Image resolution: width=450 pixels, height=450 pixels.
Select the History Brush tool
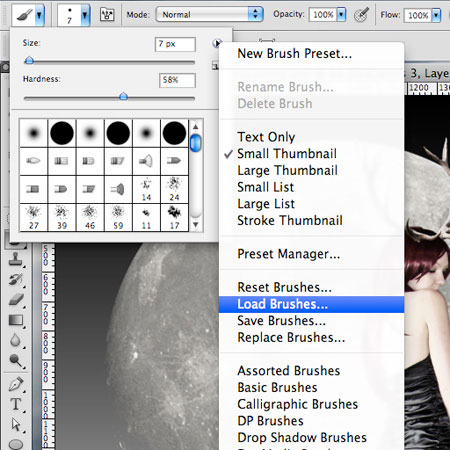click(15, 279)
